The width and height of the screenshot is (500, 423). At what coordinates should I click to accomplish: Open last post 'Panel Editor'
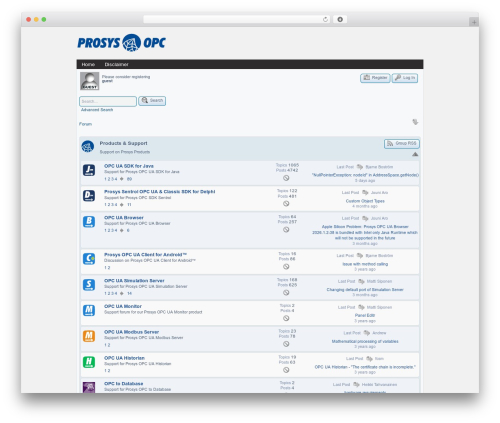[365, 315]
